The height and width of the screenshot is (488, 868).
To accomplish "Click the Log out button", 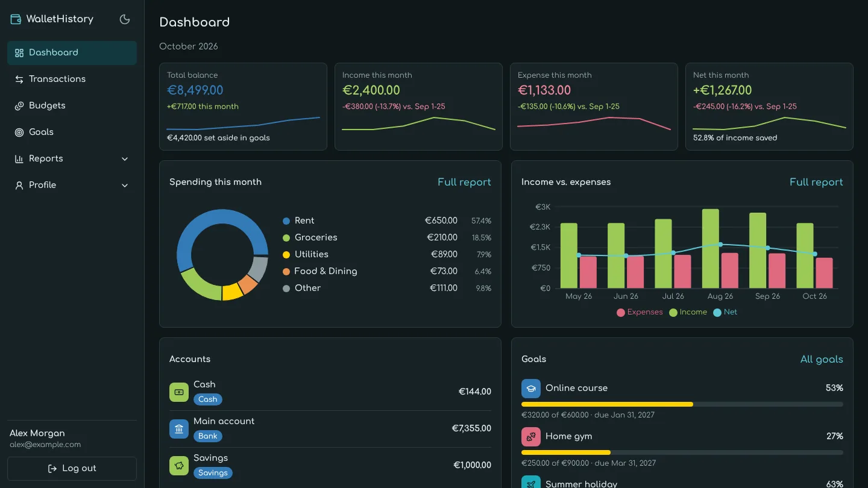I will pos(72,469).
